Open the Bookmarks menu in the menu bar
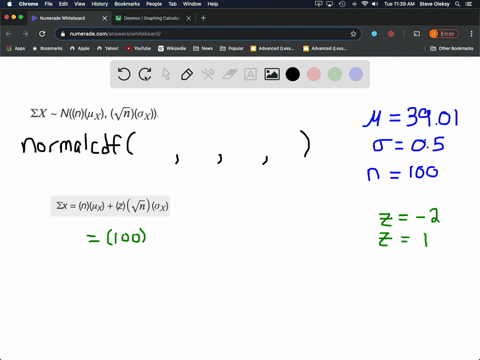480x360 pixels. pos(127,4)
